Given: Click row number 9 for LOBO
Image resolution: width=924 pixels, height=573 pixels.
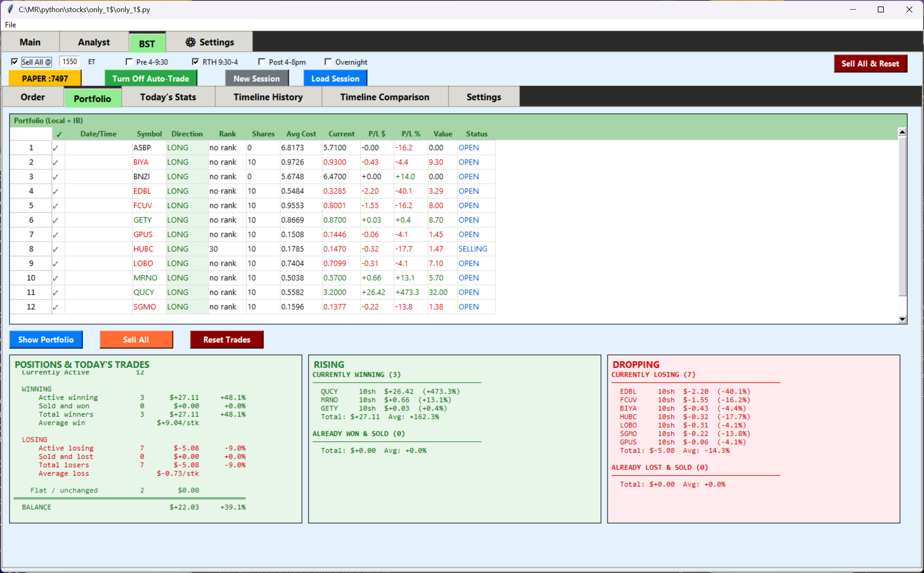Looking at the screenshot, I should click(x=31, y=264).
